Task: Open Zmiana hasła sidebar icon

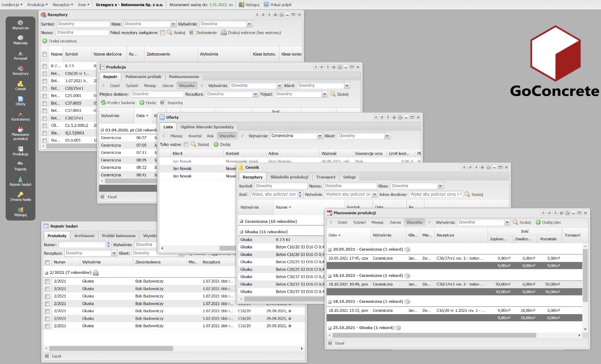Action: pyautogui.click(x=20, y=197)
